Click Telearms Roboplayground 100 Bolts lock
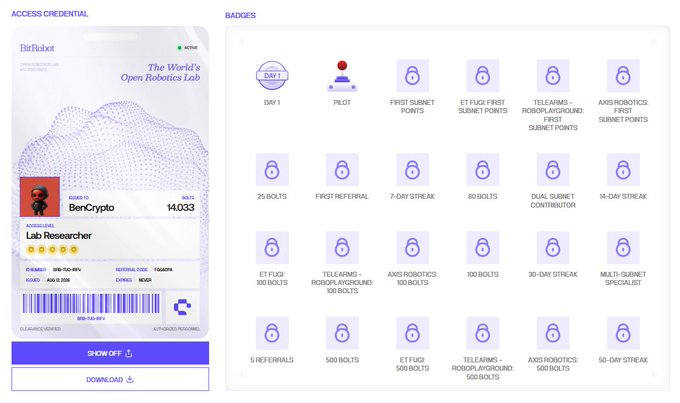 342,248
